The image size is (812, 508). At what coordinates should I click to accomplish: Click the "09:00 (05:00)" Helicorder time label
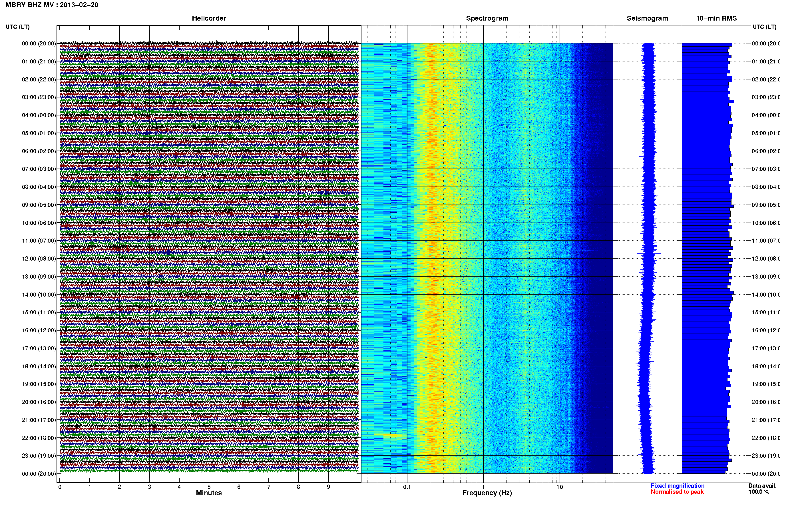click(x=39, y=205)
